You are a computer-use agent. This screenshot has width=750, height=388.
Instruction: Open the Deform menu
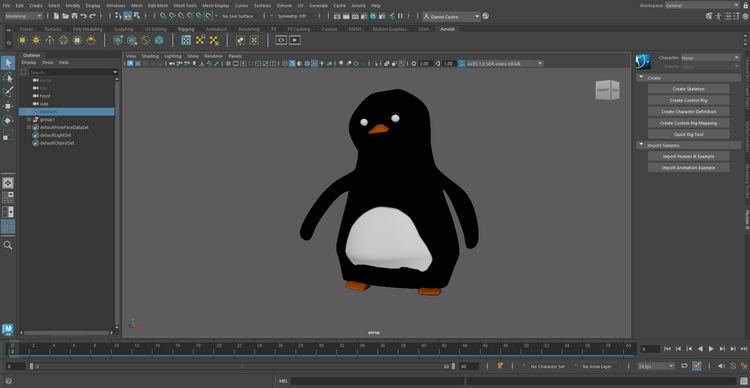coord(284,5)
